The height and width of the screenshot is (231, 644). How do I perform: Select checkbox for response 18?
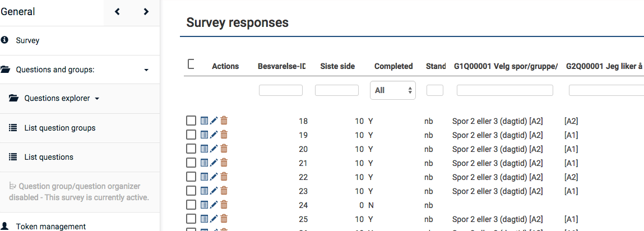[x=191, y=121]
